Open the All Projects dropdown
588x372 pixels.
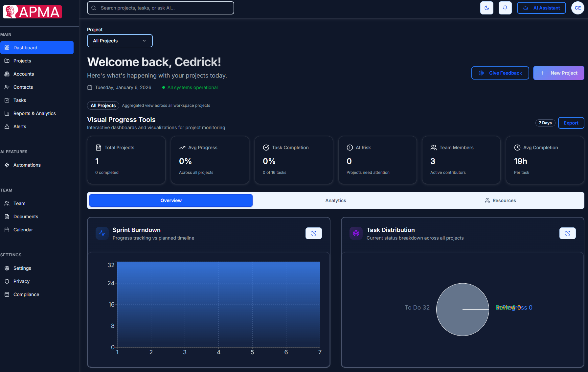(120, 40)
